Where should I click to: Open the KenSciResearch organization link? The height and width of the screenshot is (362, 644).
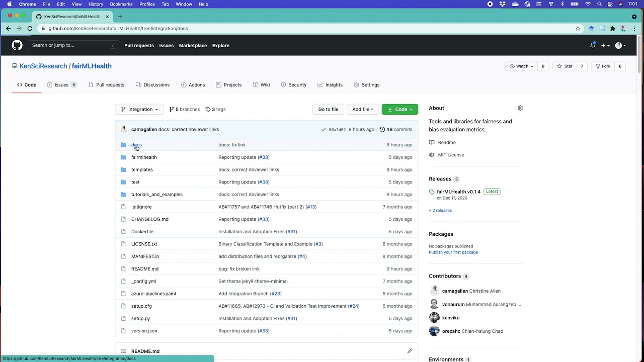(x=43, y=66)
